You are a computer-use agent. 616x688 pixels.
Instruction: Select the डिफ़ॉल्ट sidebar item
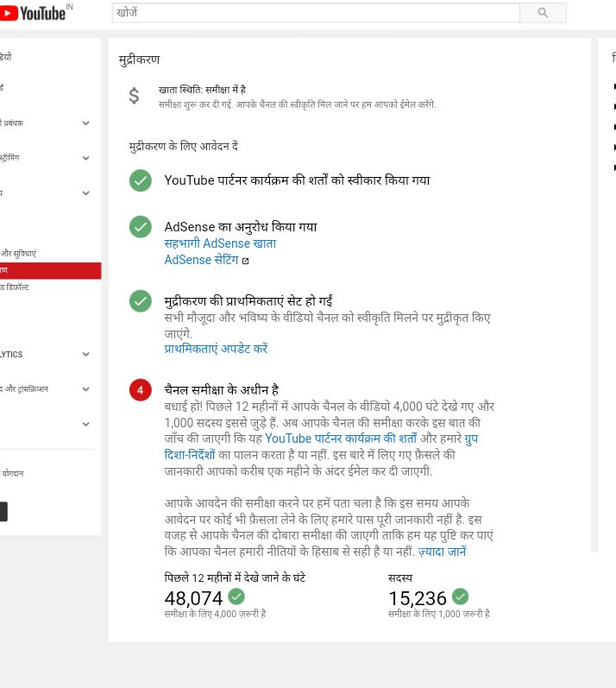(15, 287)
